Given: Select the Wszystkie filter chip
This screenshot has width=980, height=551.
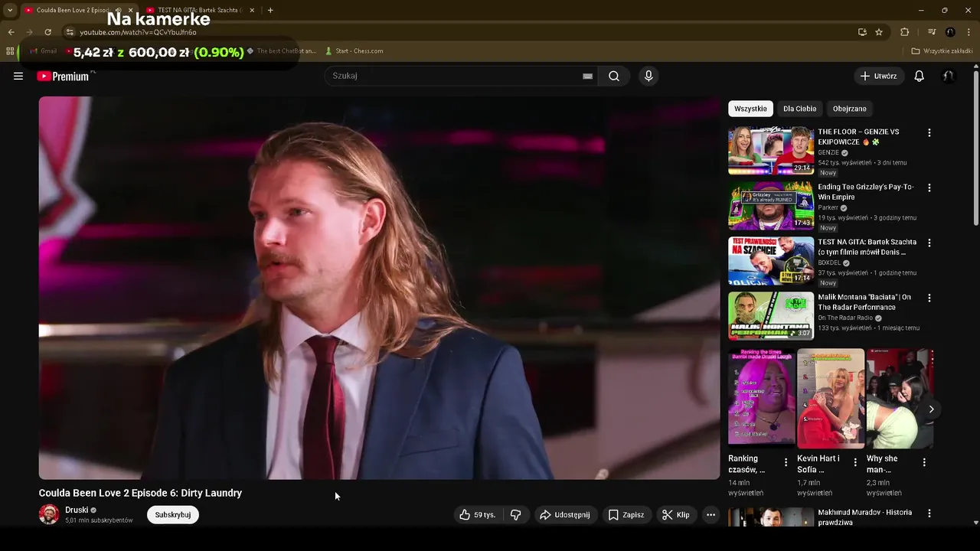Looking at the screenshot, I should [x=750, y=109].
